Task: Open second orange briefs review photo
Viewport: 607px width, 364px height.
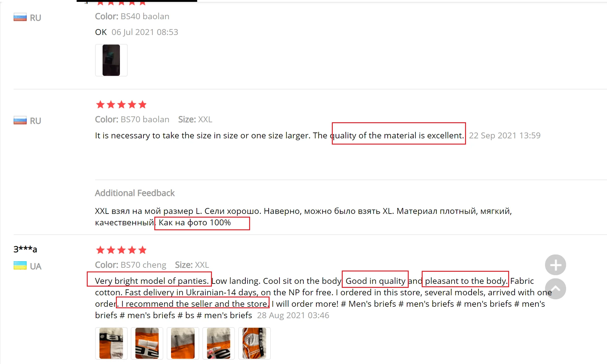Action: (147, 343)
